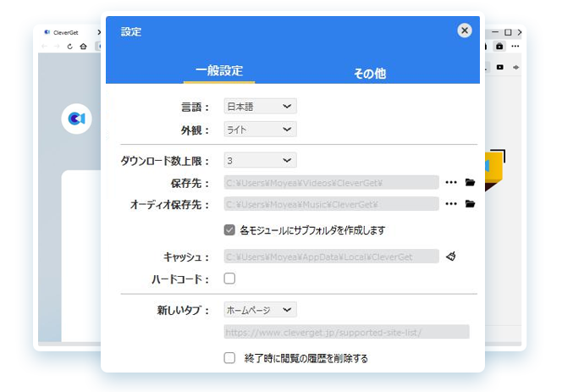Viewport: 562px width, 392px height.
Task: Open three-dots menu in CleverGet window toolbar
Action: 515,46
